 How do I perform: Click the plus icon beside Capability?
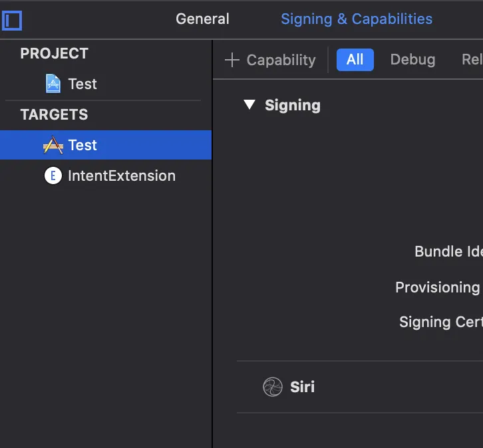[232, 60]
